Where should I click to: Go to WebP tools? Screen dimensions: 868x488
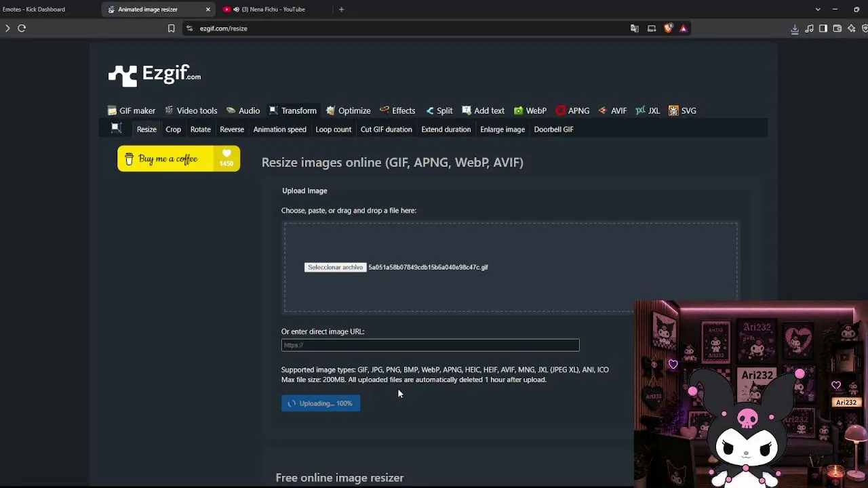click(x=530, y=110)
